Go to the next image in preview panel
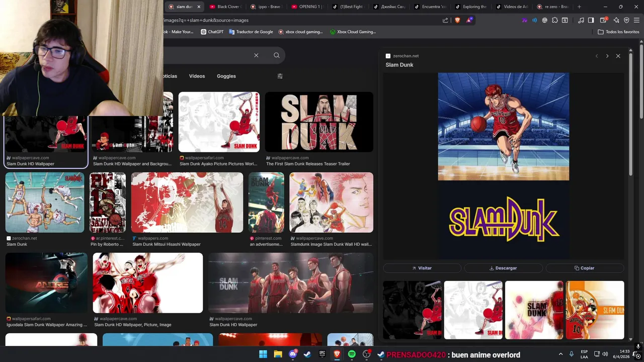This screenshot has width=644, height=362. click(x=607, y=56)
